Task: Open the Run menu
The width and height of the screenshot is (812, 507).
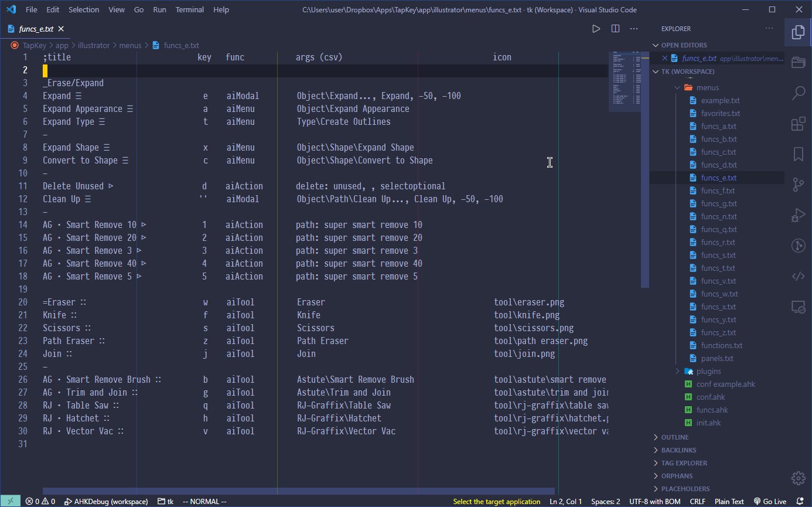Action: [159, 10]
